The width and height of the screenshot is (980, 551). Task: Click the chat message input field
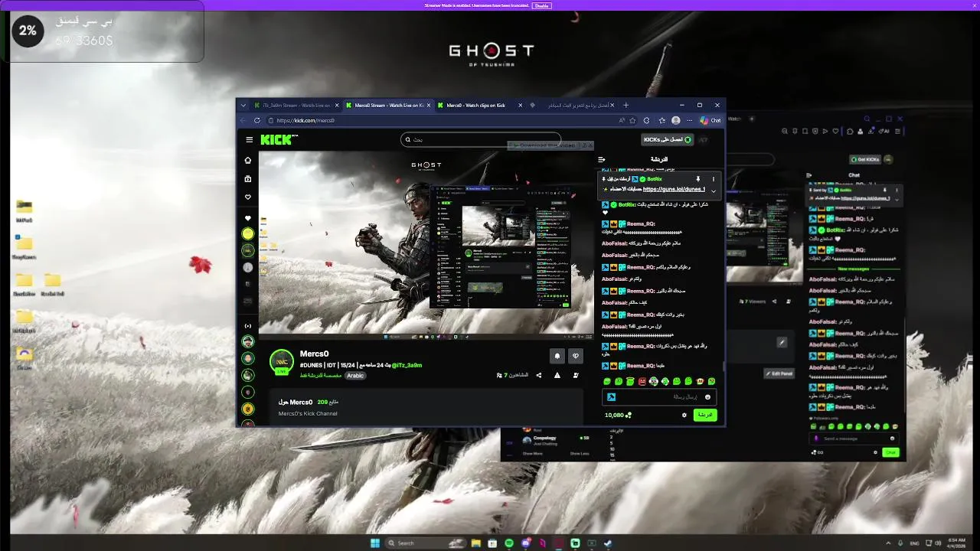point(659,396)
